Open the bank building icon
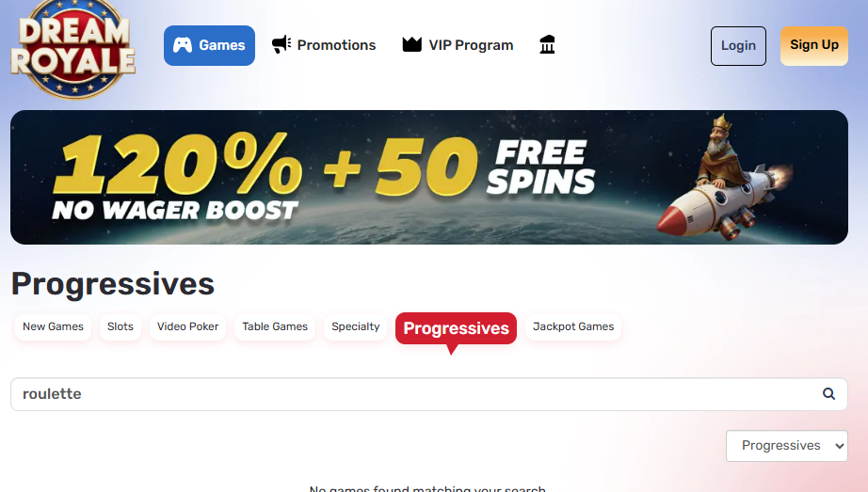The width and height of the screenshot is (868, 492). coord(547,45)
